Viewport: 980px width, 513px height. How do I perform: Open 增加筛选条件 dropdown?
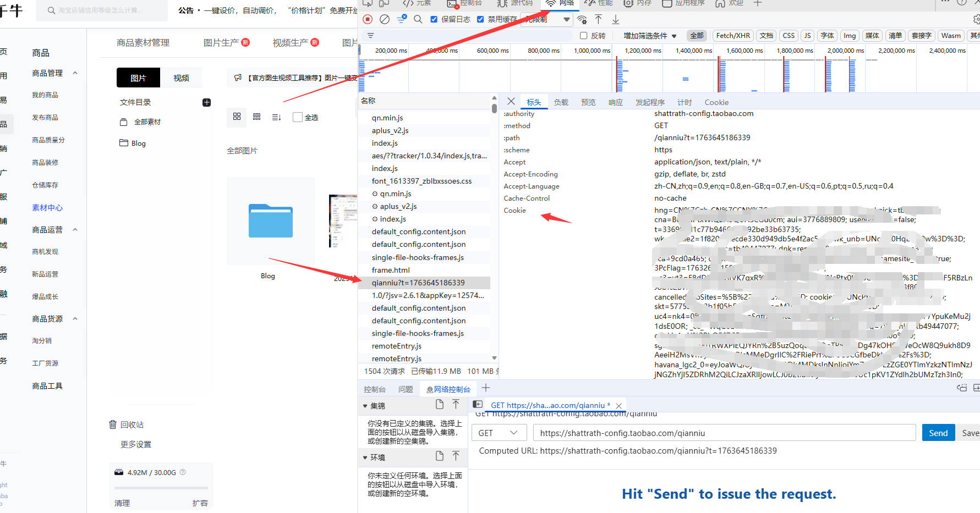[x=650, y=36]
